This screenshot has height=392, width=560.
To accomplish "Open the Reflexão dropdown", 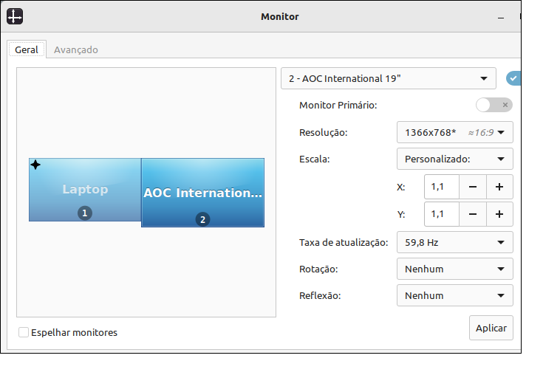I will point(454,295).
